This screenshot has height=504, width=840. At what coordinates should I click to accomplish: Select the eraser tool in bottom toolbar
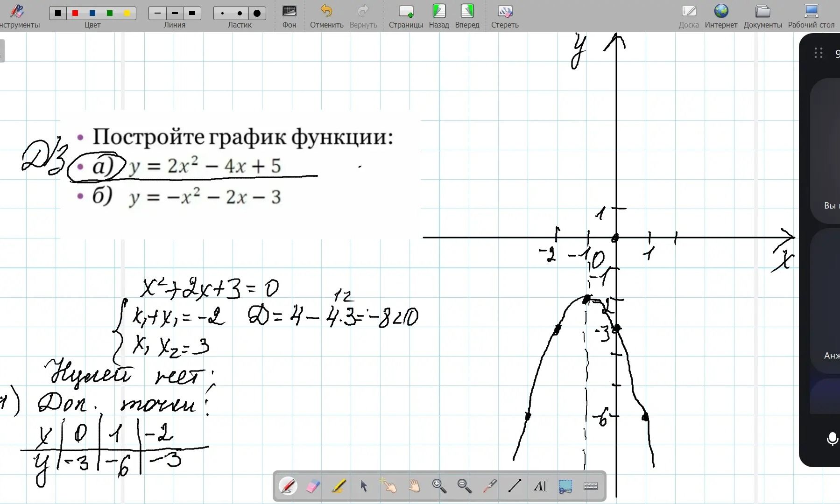coord(313,486)
